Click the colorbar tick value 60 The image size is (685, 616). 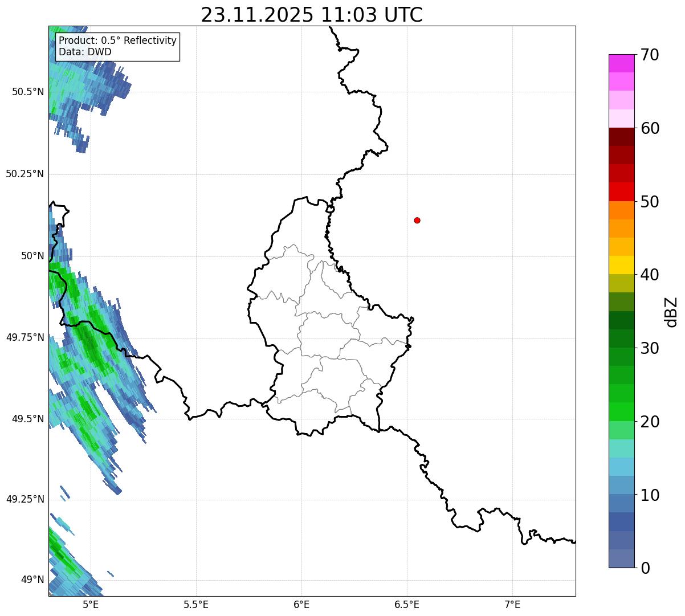click(x=650, y=128)
